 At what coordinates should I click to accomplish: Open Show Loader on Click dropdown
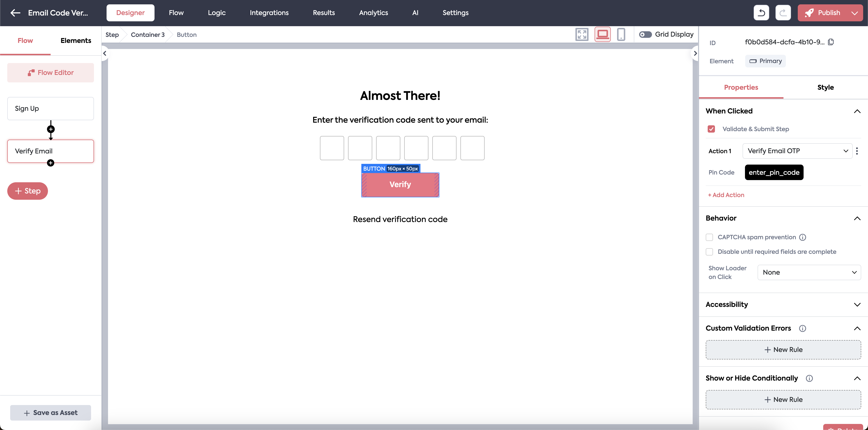(x=809, y=272)
